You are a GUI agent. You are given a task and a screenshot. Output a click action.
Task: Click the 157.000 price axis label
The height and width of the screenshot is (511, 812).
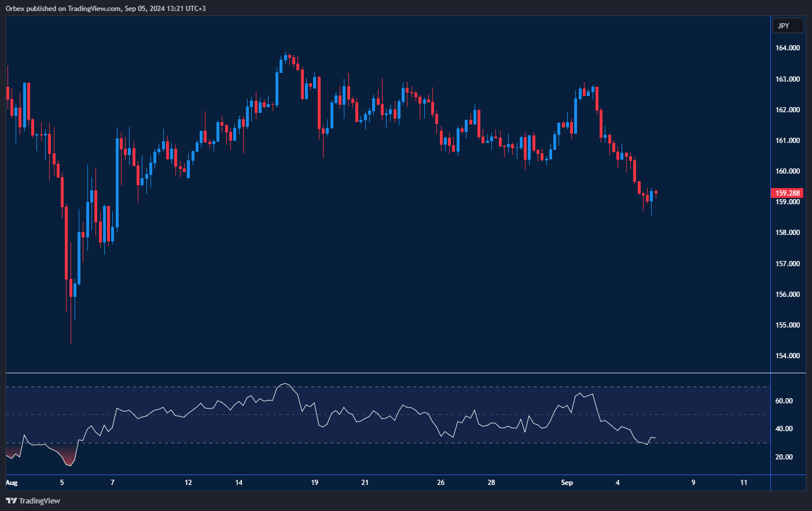pos(787,264)
